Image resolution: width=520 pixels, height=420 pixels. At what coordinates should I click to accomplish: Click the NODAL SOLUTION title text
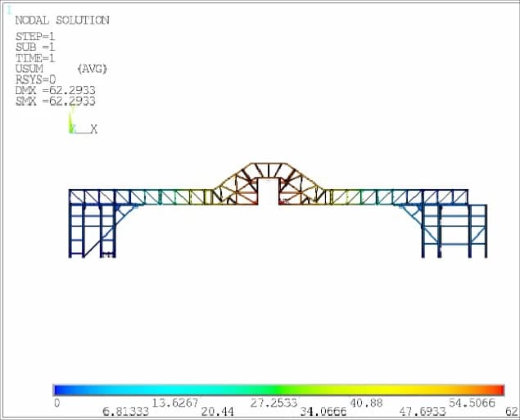click(x=62, y=20)
